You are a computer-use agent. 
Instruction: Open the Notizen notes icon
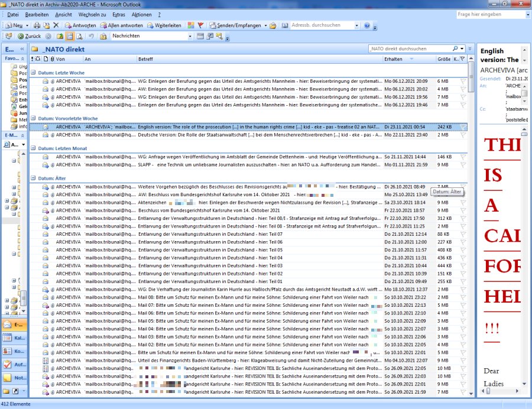click(x=7, y=378)
